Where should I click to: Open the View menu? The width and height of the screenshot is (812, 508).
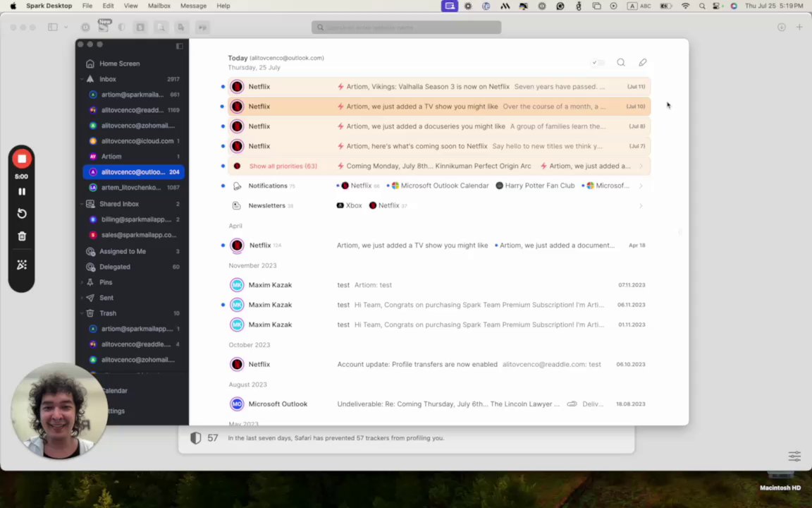130,6
